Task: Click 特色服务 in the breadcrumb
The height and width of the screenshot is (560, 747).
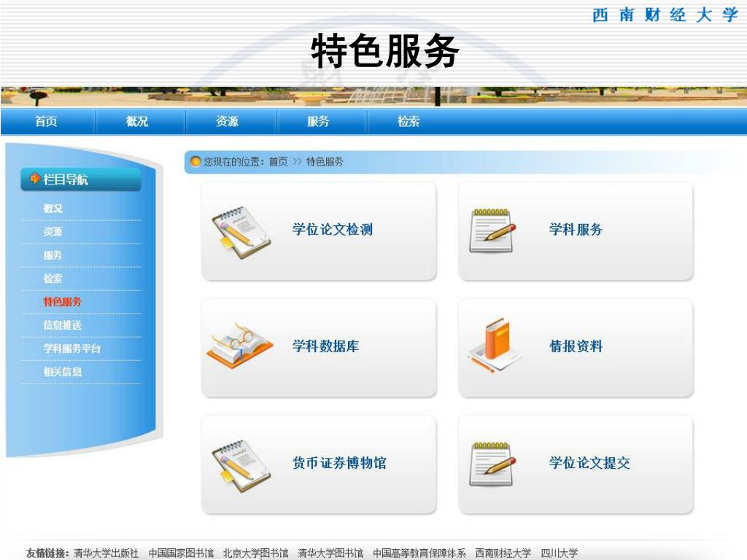Action: 325,162
